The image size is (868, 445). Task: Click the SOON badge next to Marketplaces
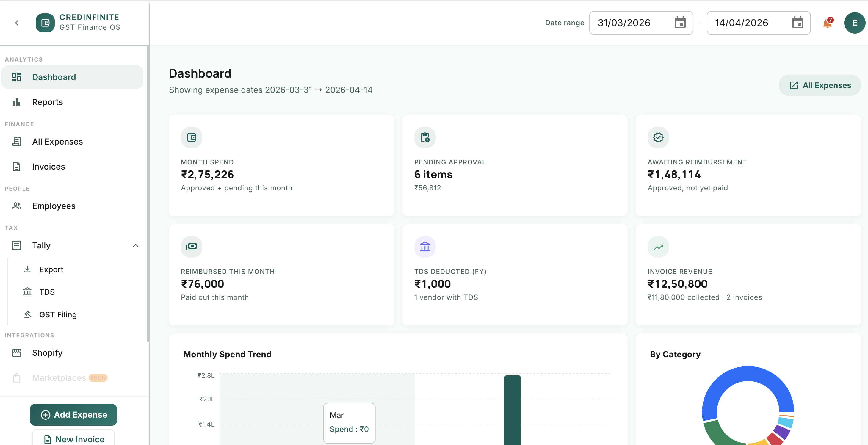click(98, 378)
